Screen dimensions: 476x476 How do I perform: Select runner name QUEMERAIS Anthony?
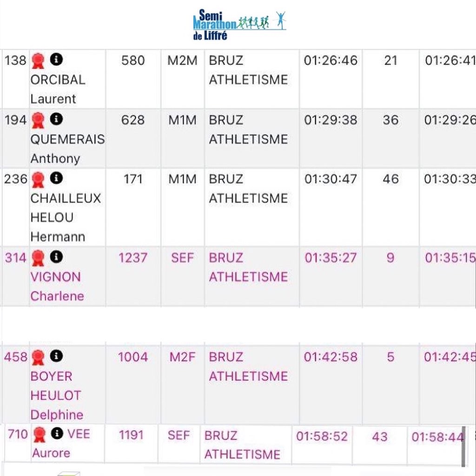(x=67, y=149)
